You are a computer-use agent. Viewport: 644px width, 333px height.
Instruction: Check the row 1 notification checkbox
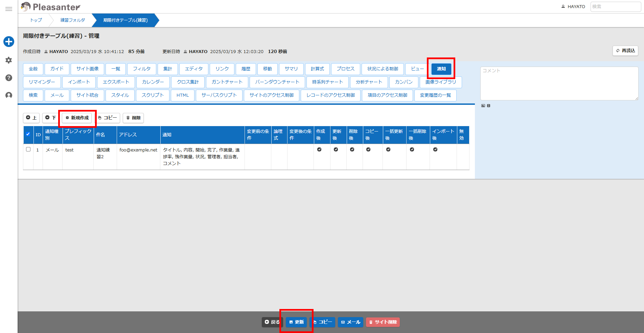28,149
